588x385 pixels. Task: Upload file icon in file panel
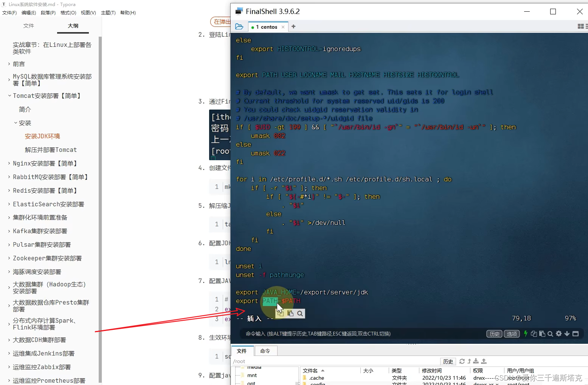click(x=484, y=361)
